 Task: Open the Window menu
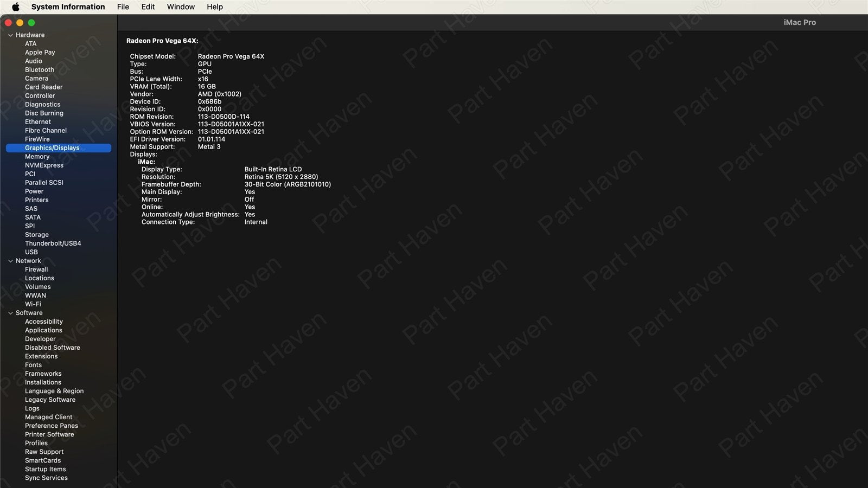181,7
